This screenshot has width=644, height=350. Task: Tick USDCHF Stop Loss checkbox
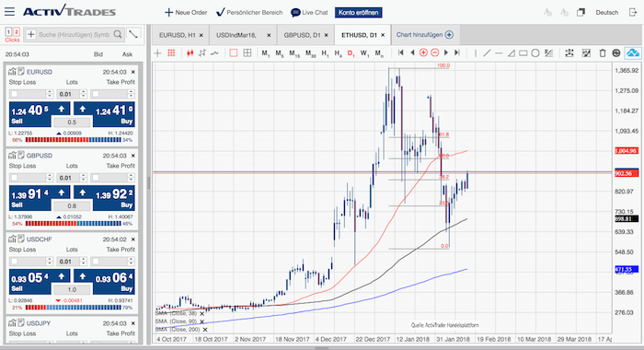click(x=15, y=262)
